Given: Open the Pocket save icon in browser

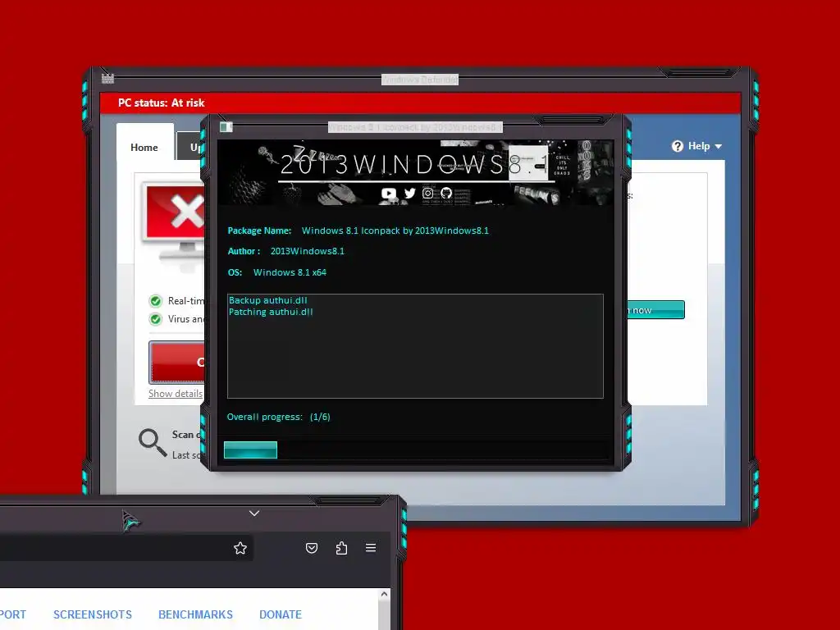Looking at the screenshot, I should pos(312,548).
